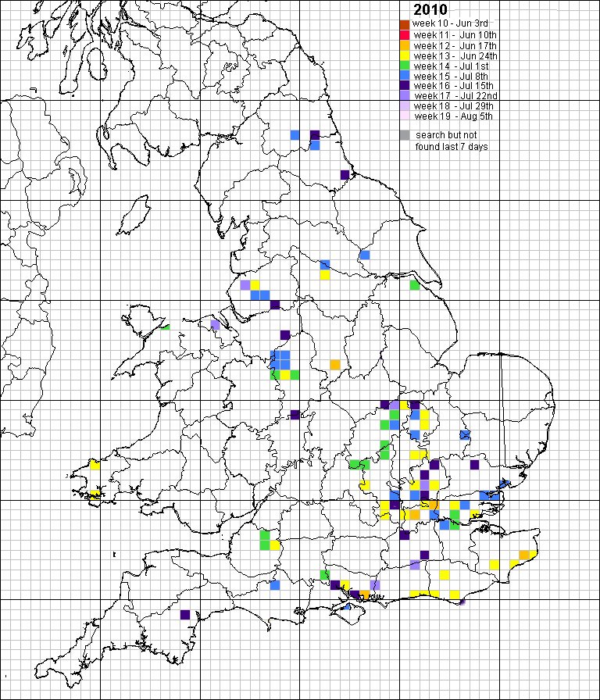Click the week 19 pale pink legend swatch

tap(405, 116)
